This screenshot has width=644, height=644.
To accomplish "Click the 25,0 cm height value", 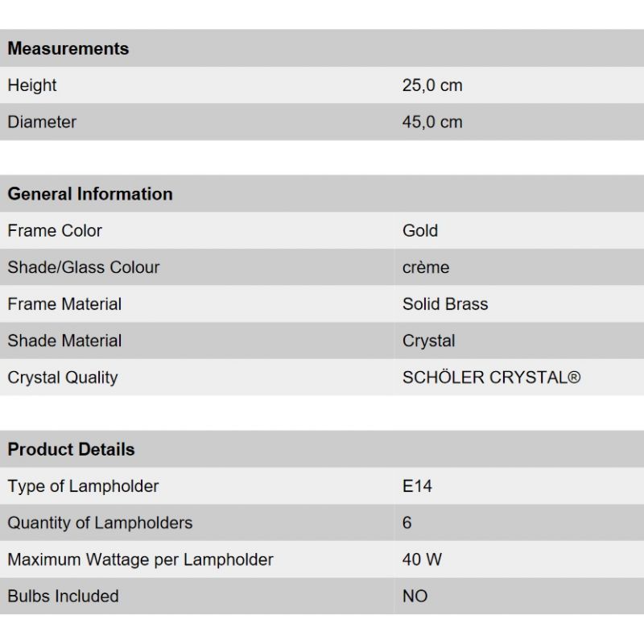I will point(432,85).
